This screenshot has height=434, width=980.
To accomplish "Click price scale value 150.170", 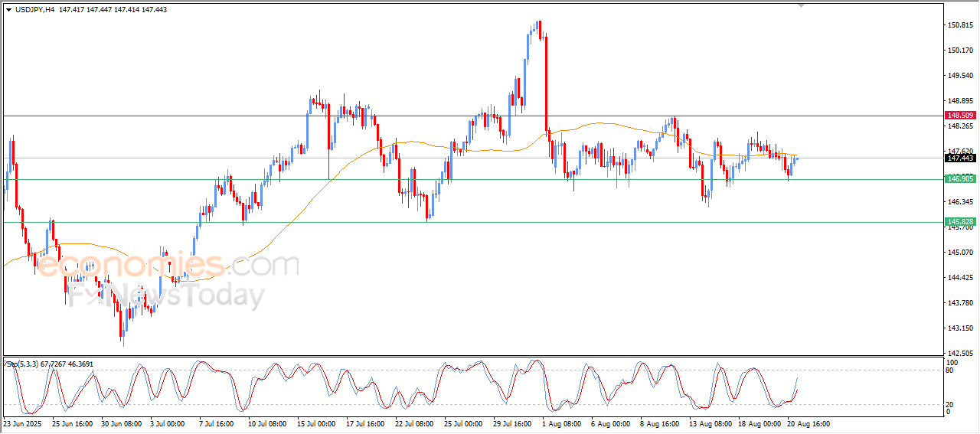I will tap(960, 51).
